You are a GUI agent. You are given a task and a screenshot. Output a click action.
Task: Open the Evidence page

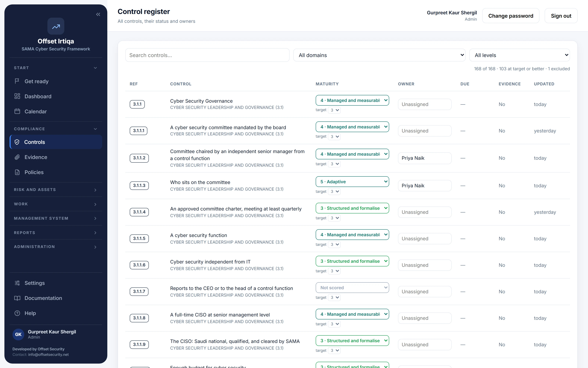tap(56, 157)
